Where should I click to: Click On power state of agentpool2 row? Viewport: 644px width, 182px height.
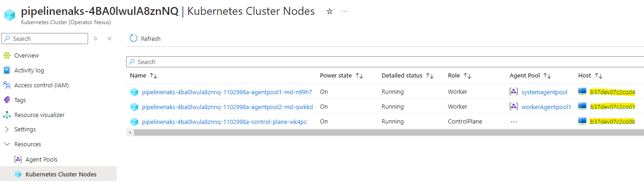click(x=324, y=107)
